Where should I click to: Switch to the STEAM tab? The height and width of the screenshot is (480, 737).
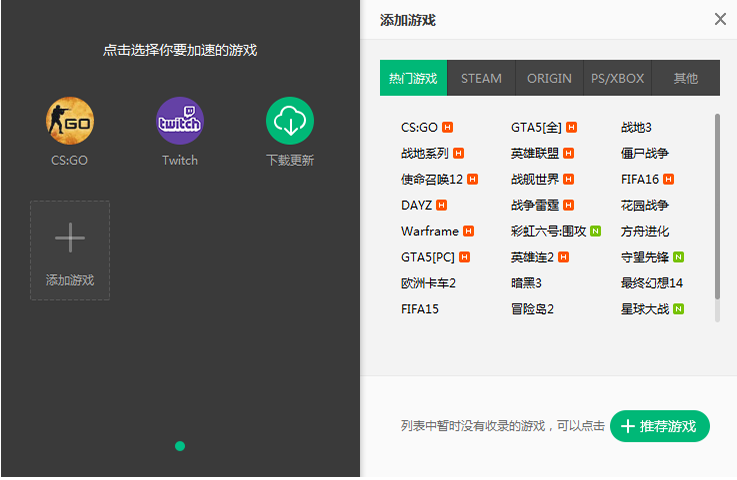[481, 78]
